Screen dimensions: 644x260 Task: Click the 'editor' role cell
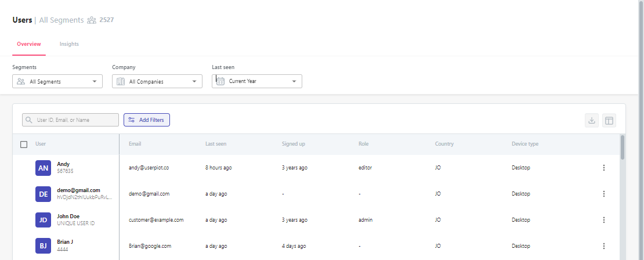coord(365,168)
